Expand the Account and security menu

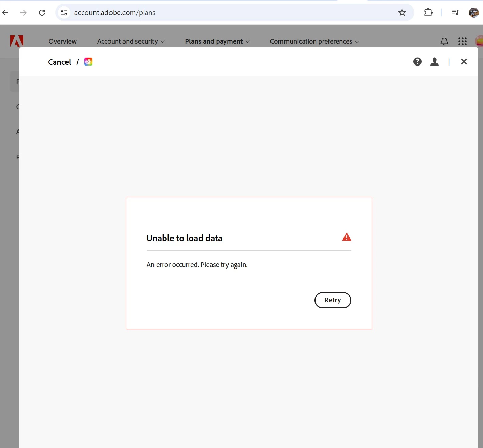click(131, 41)
